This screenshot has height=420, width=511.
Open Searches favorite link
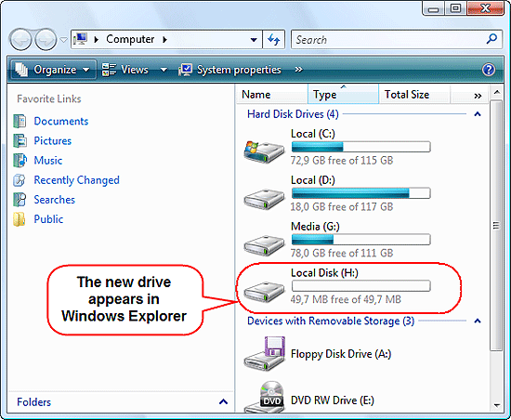coord(55,200)
